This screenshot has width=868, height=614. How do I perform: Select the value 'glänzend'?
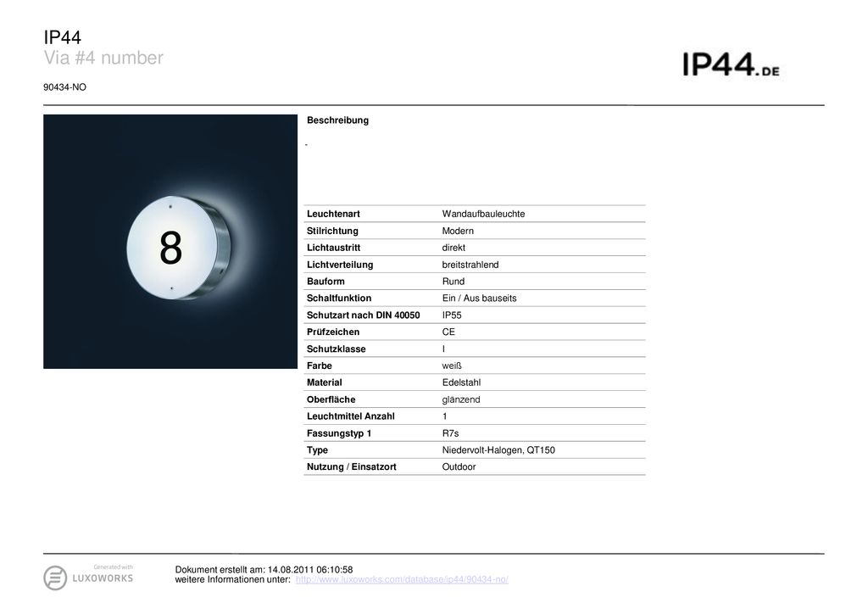point(460,399)
